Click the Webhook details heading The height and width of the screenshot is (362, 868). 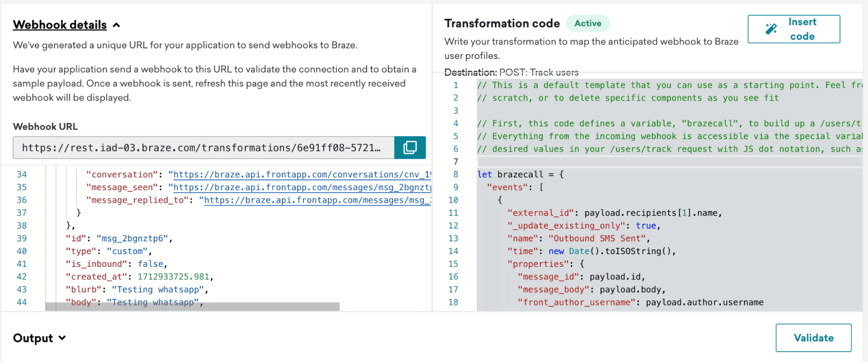pos(60,25)
